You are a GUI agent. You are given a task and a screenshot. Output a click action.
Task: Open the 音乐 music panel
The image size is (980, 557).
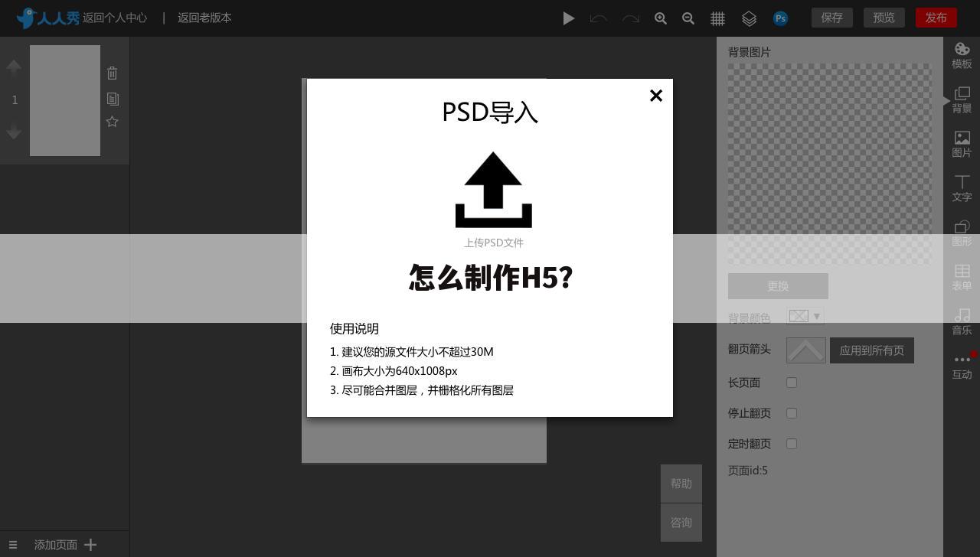pyautogui.click(x=962, y=322)
